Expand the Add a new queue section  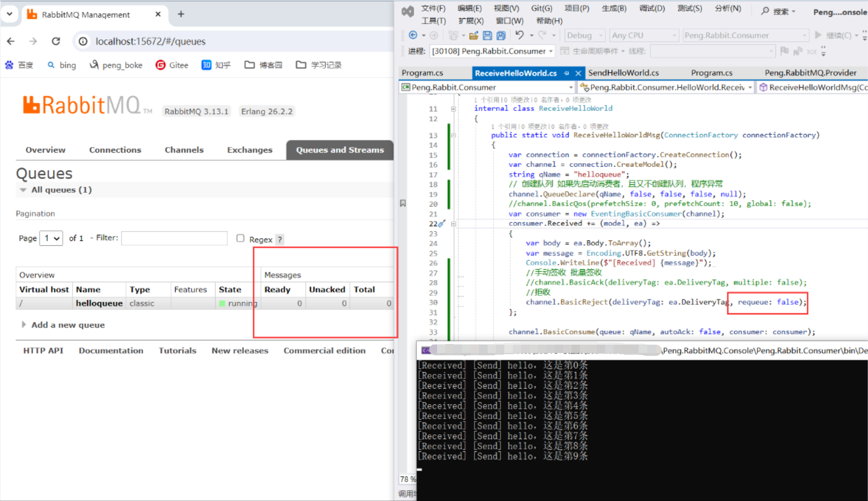pos(63,325)
